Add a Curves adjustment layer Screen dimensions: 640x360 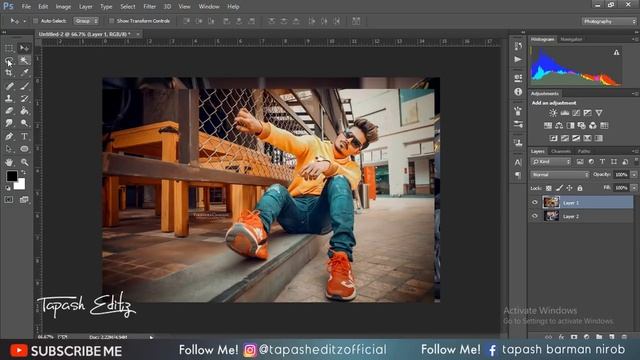click(x=576, y=113)
